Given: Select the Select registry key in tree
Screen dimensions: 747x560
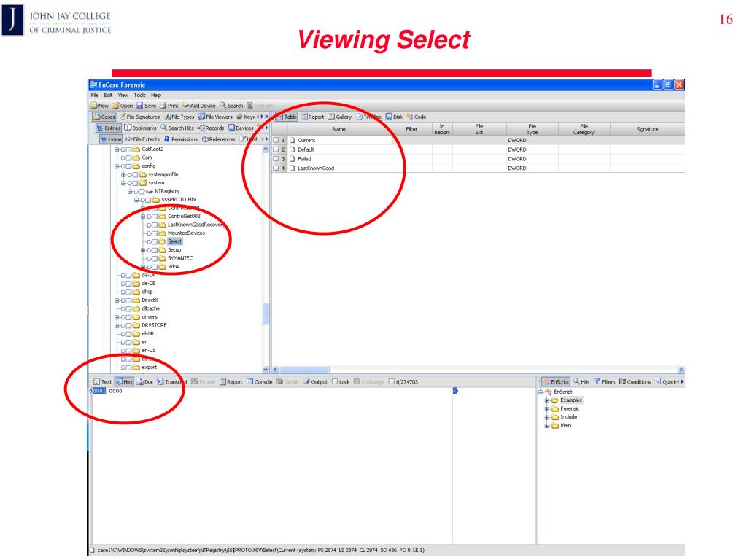Looking at the screenshot, I should (175, 241).
